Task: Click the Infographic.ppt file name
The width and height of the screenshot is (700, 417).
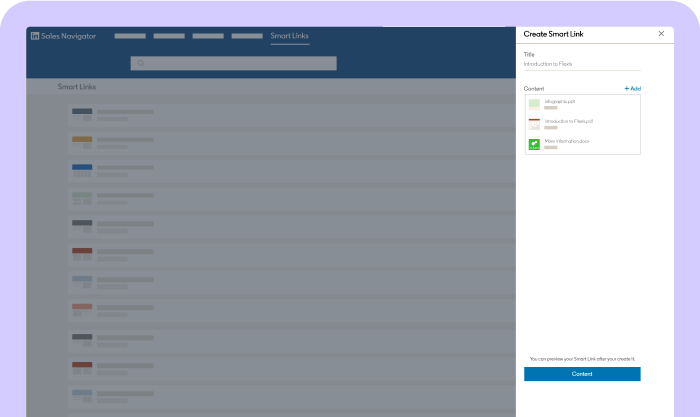Action: 559,101
